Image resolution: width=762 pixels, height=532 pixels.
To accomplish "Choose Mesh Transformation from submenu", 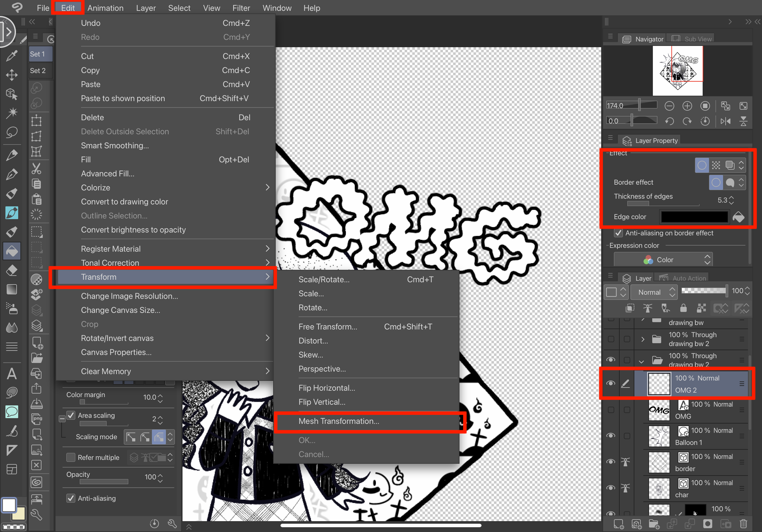I will pyautogui.click(x=339, y=421).
